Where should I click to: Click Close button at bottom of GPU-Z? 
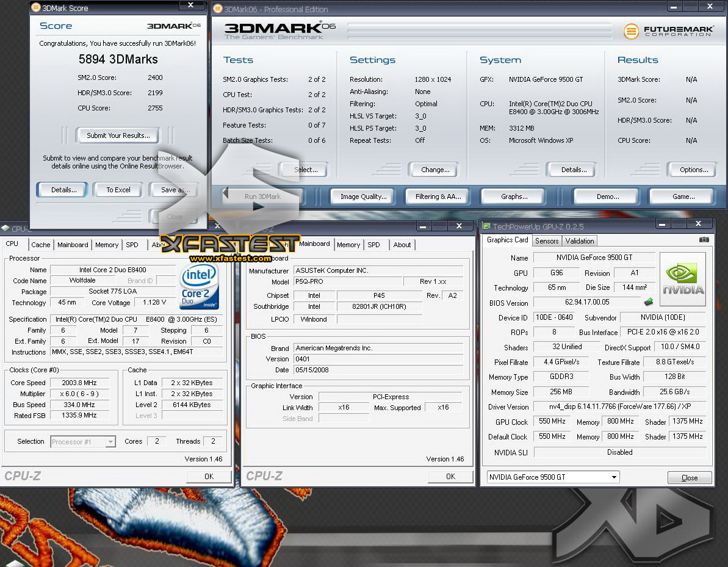690,477
